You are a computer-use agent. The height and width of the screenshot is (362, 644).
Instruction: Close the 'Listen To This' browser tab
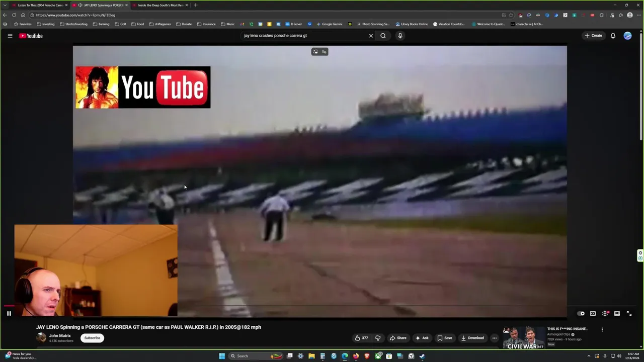point(66,5)
